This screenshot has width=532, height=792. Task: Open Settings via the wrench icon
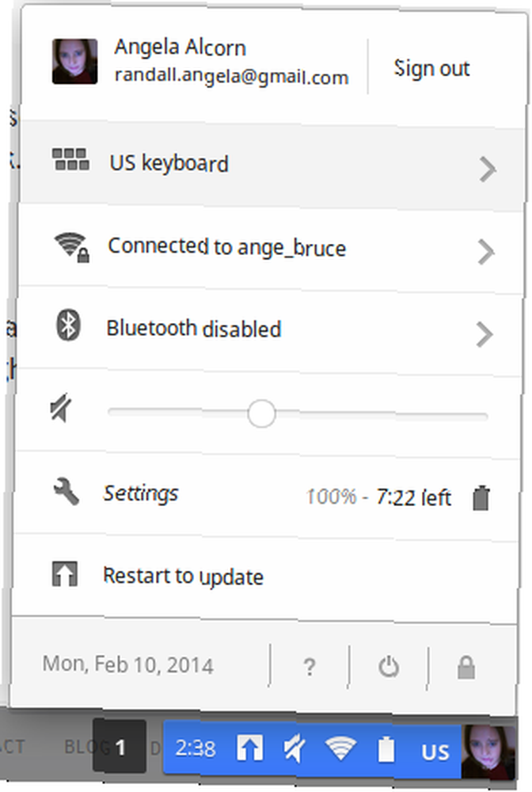click(x=66, y=492)
